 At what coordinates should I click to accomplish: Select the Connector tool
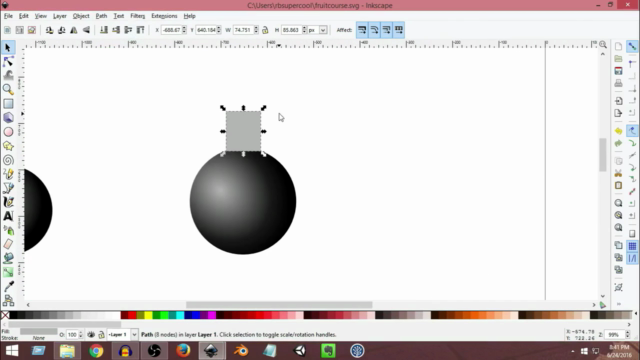(8, 301)
